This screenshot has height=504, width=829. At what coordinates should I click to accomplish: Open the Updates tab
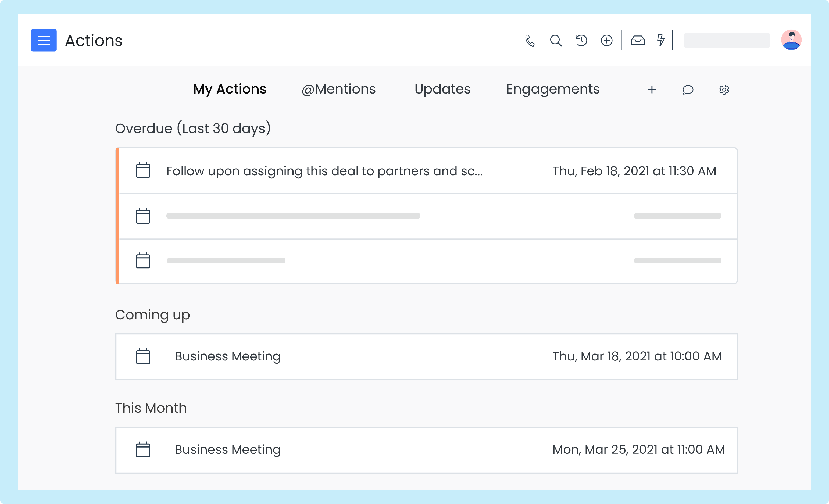click(442, 89)
